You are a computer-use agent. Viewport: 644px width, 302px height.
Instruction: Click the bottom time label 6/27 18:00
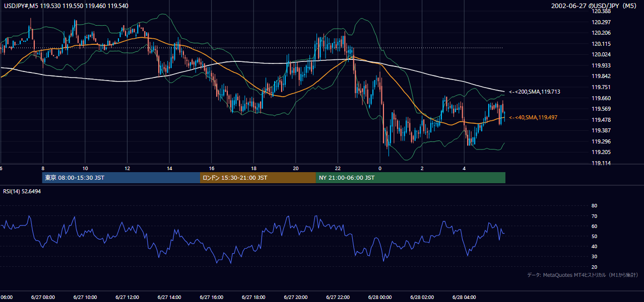253,297
